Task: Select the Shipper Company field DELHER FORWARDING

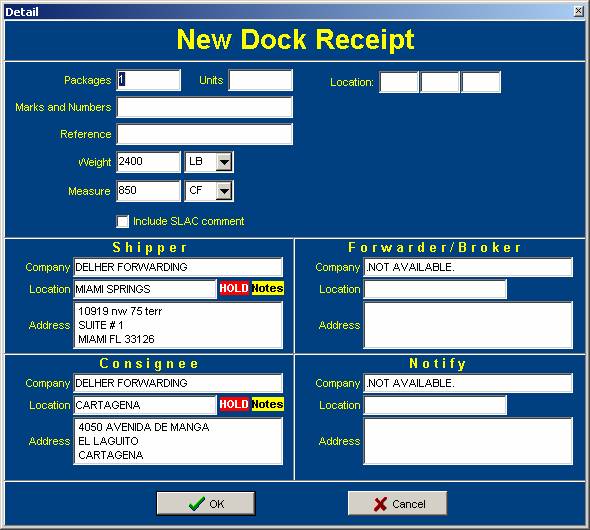Action: pos(178,267)
